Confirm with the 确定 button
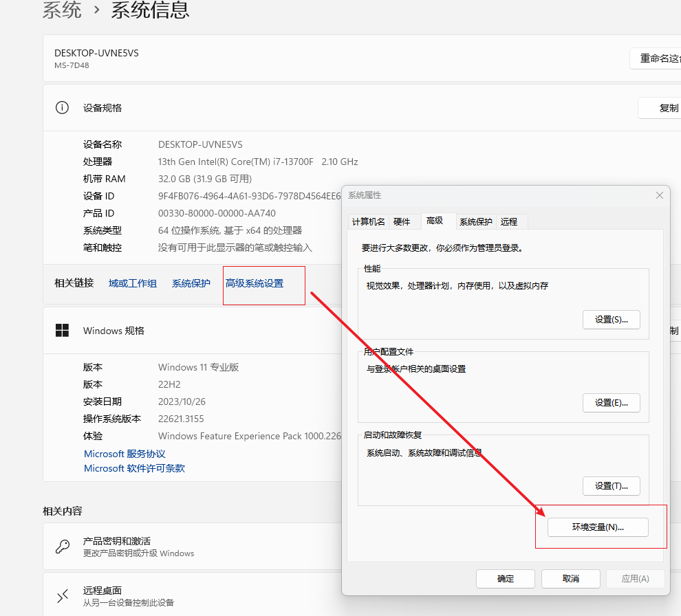The height and width of the screenshot is (616, 681). click(505, 579)
